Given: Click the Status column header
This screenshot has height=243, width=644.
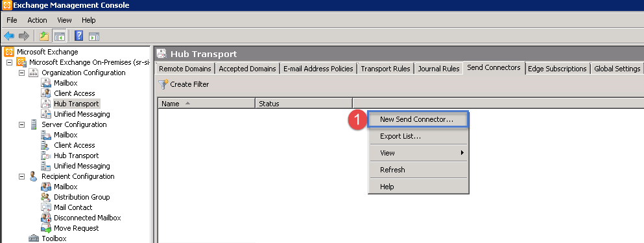Looking at the screenshot, I should pyautogui.click(x=304, y=104).
